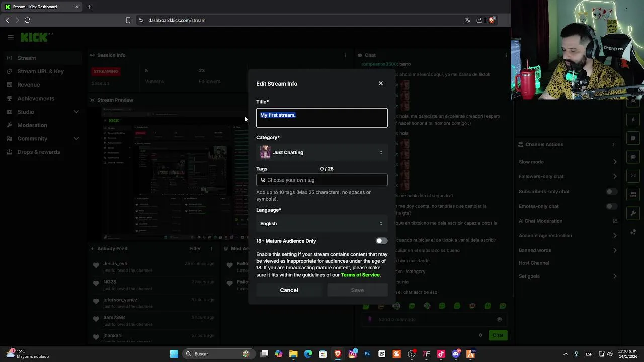Toggle Subscribers-only chat switch

pyautogui.click(x=611, y=192)
